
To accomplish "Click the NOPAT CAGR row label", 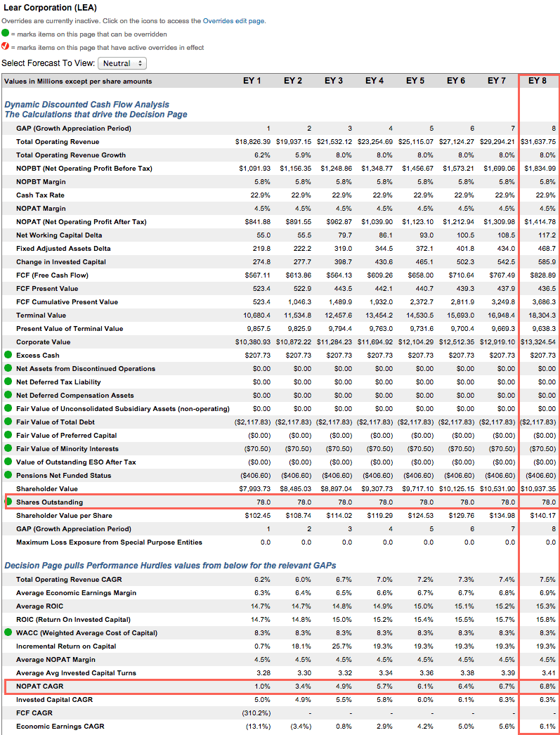I will [x=40, y=686].
